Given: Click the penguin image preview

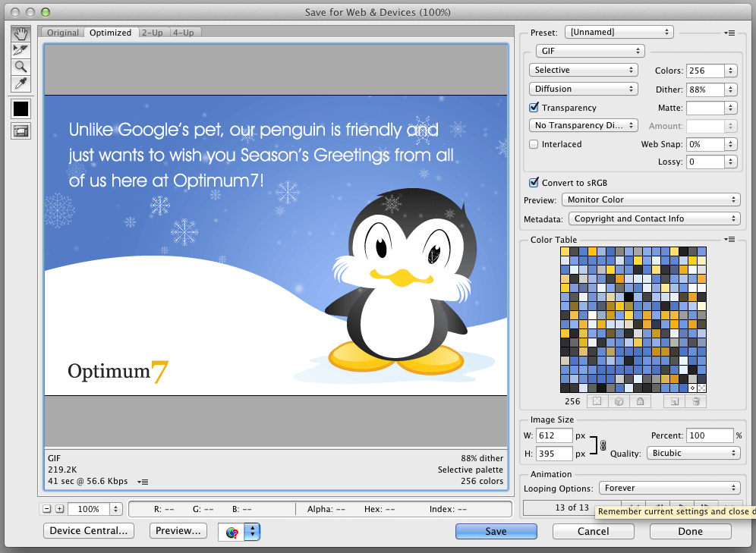Looking at the screenshot, I should tap(276, 245).
